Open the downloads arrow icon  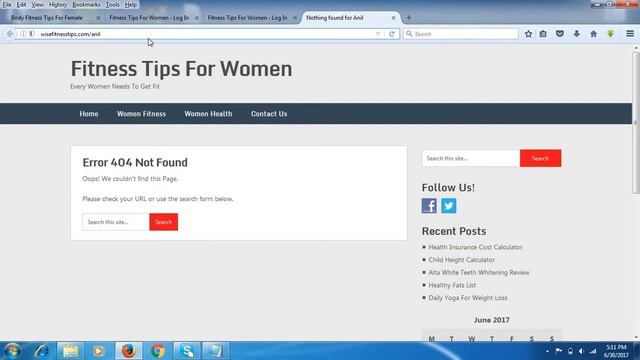point(577,34)
